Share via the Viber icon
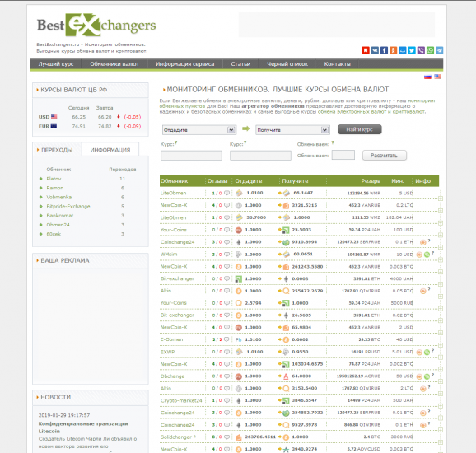This screenshot has height=453, width=476. point(421,50)
